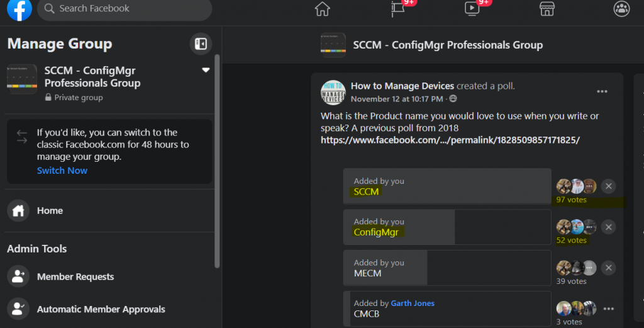The image size is (644, 328).
Task: Click the How to Manage Devices avatar
Action: [333, 93]
